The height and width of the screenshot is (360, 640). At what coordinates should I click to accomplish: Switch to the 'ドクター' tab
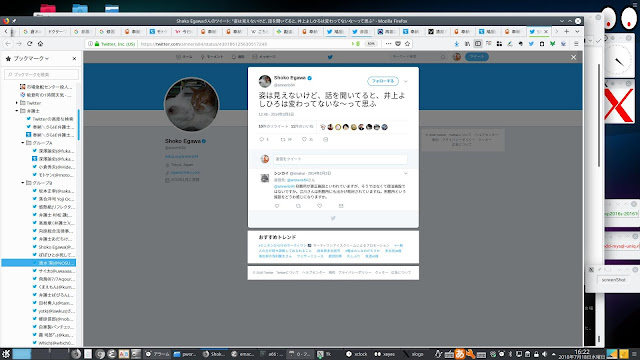pos(57,31)
